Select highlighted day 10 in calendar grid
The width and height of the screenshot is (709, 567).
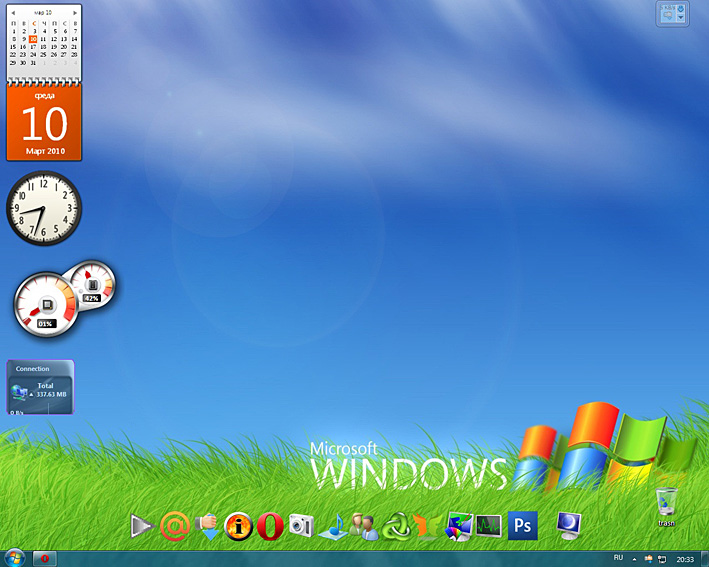(33, 39)
